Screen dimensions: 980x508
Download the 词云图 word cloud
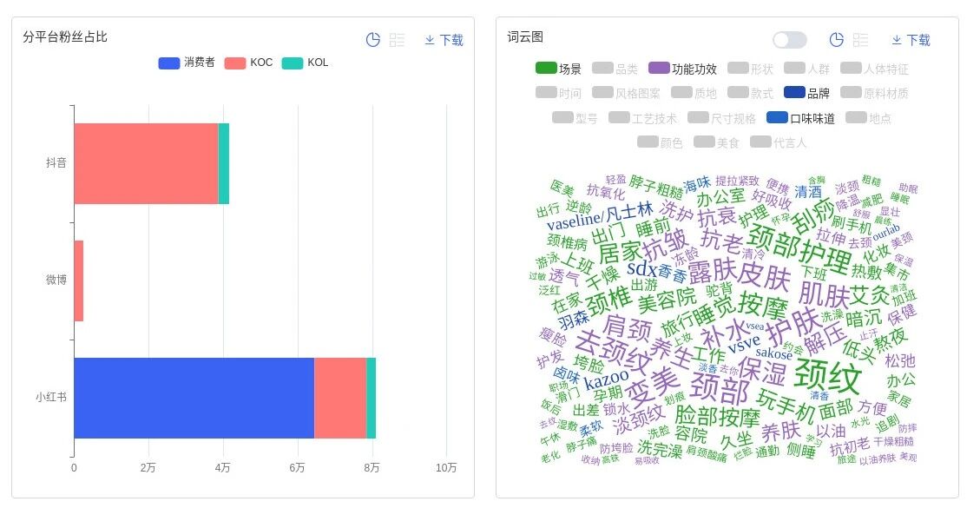pos(911,40)
